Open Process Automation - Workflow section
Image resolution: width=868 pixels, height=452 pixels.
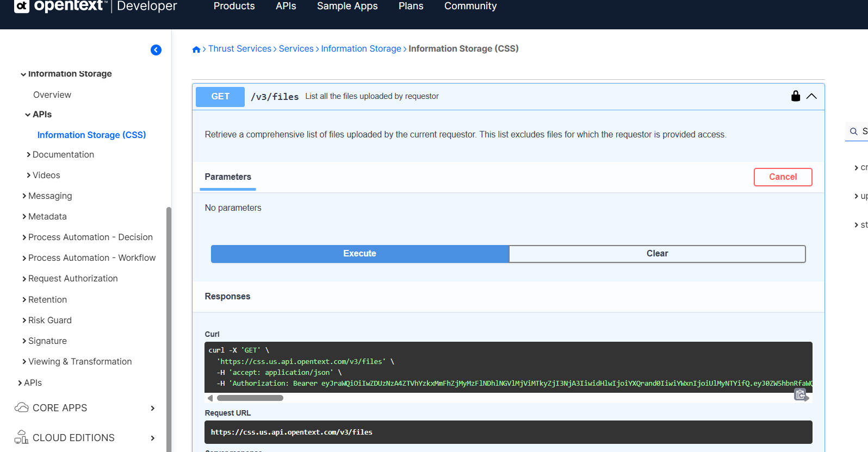[92, 258]
